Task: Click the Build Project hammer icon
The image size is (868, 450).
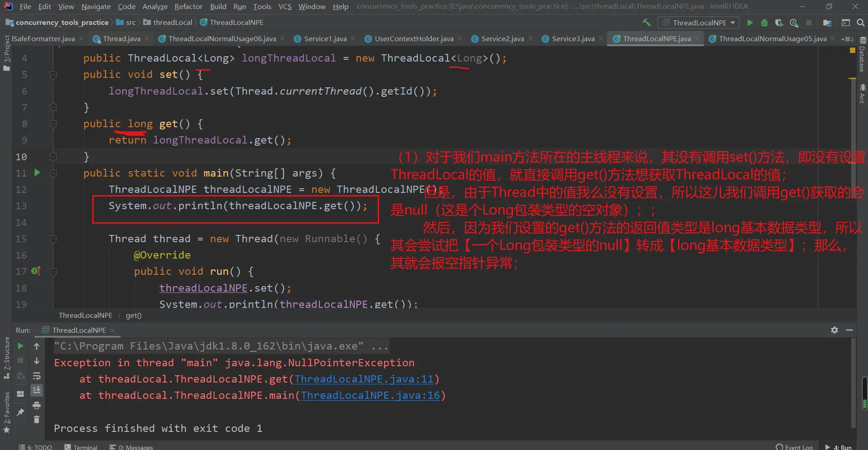Action: (646, 23)
